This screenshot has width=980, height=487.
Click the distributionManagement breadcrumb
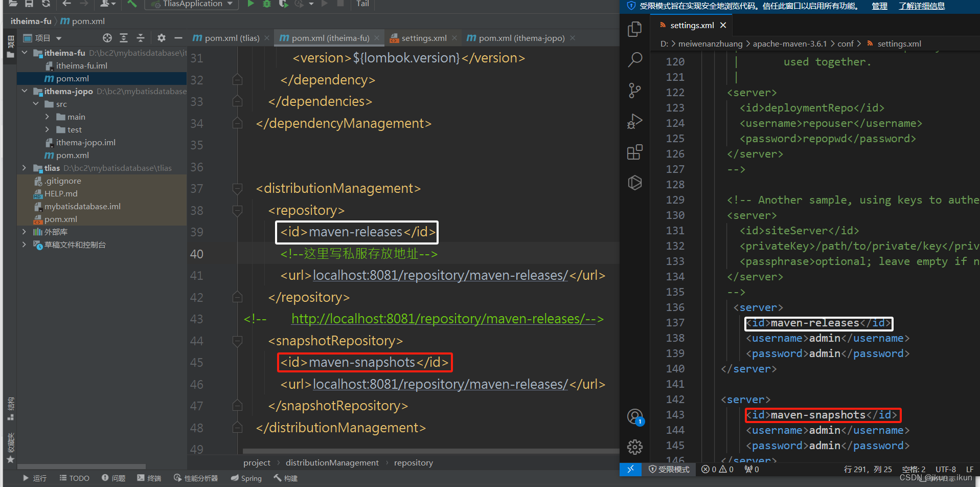click(332, 462)
